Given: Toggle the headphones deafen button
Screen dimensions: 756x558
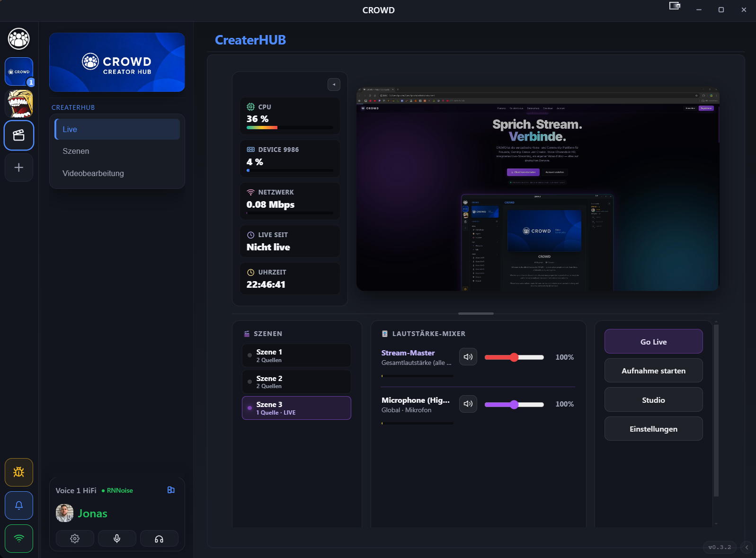Looking at the screenshot, I should 159,539.
